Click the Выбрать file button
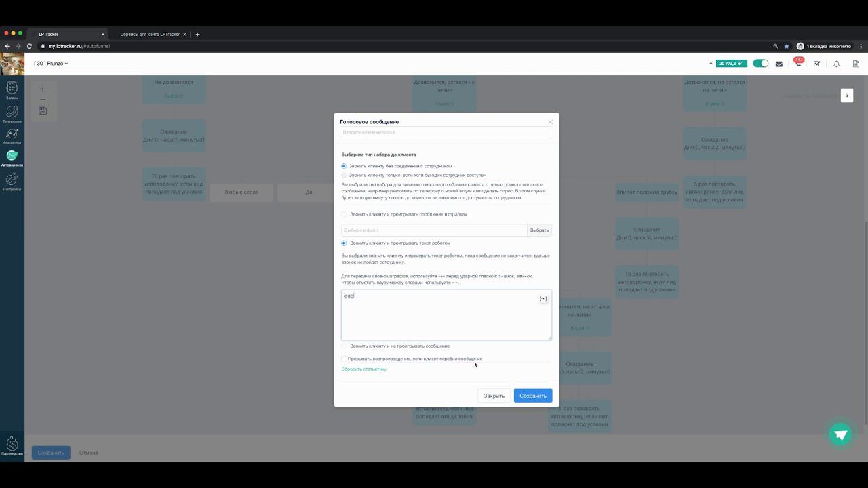 click(x=539, y=230)
